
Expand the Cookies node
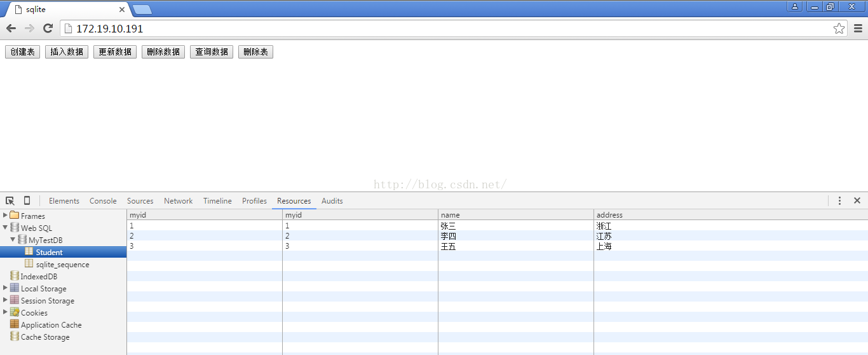click(6, 312)
